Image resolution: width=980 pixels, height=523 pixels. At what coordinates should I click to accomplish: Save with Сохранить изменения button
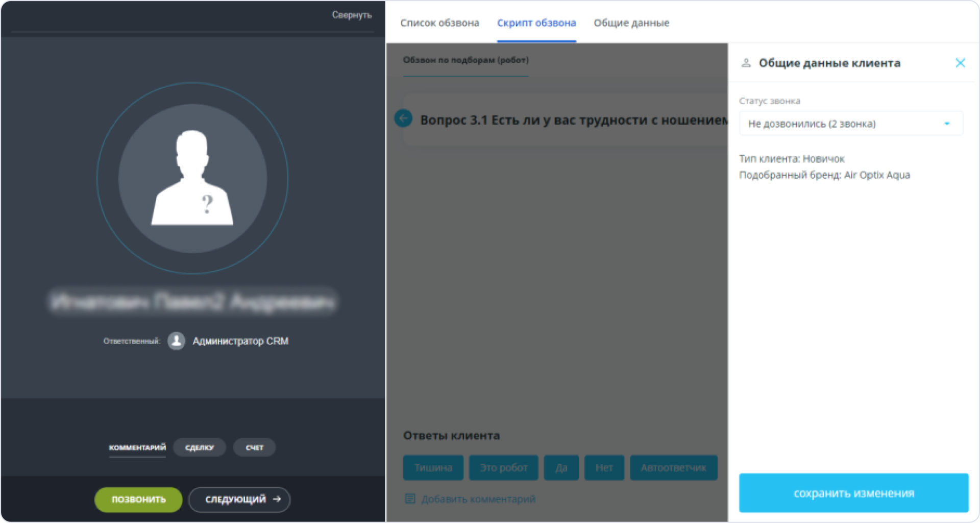[x=853, y=493]
